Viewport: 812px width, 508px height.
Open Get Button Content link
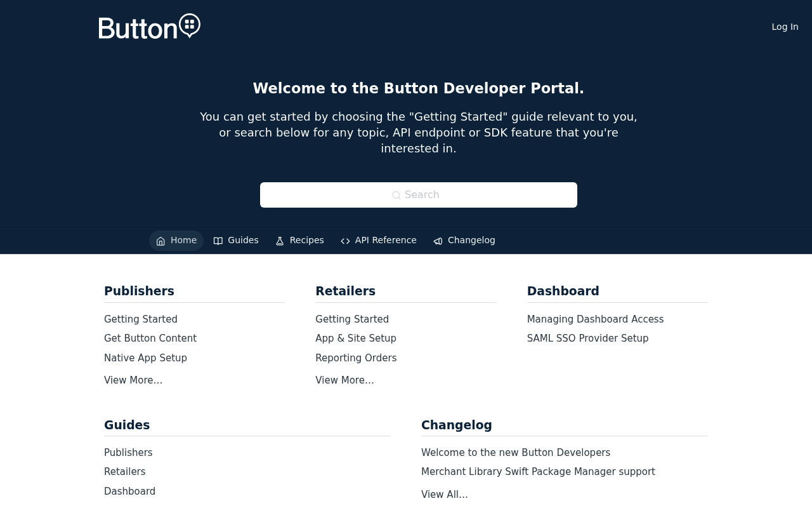(150, 338)
